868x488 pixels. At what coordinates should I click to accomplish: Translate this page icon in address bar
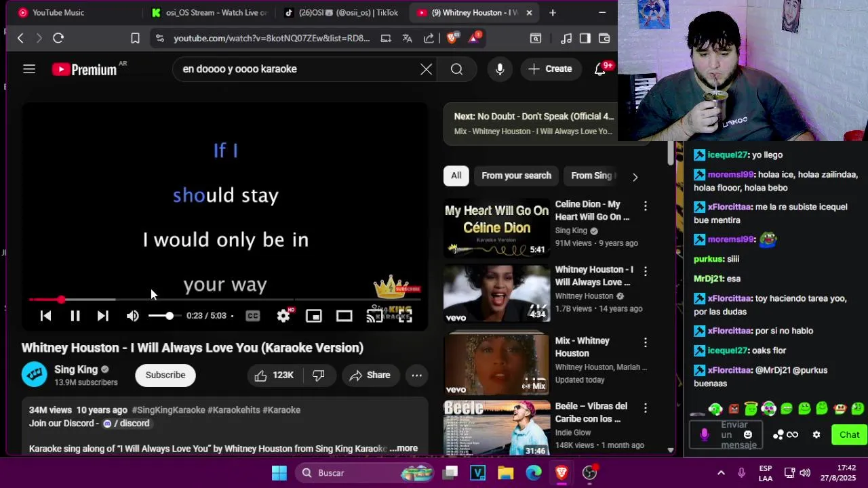click(407, 39)
